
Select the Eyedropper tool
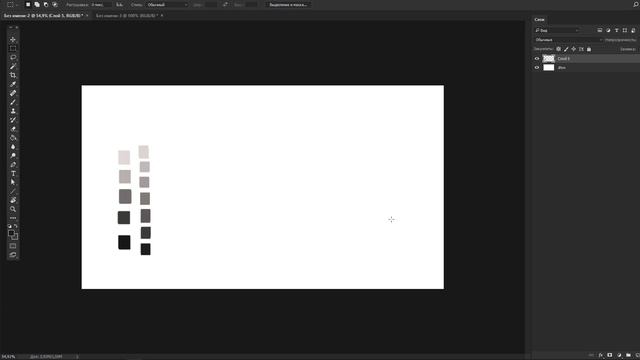(13, 84)
